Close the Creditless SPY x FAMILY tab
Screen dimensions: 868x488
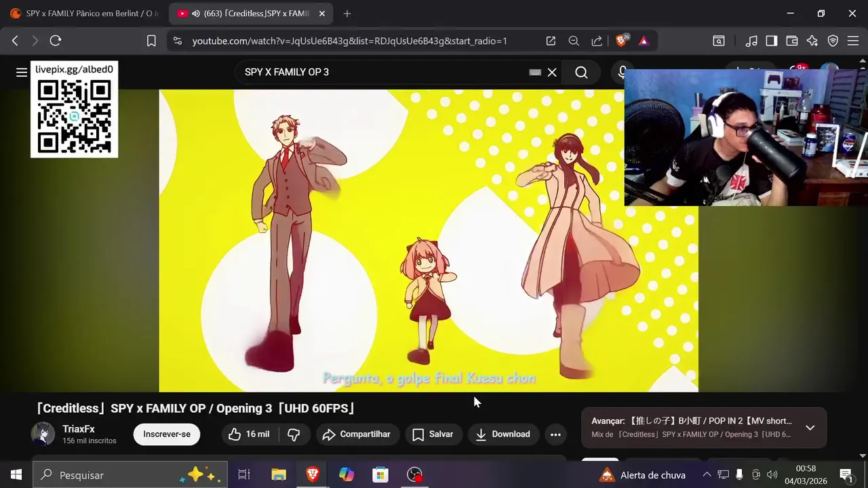[x=322, y=14]
